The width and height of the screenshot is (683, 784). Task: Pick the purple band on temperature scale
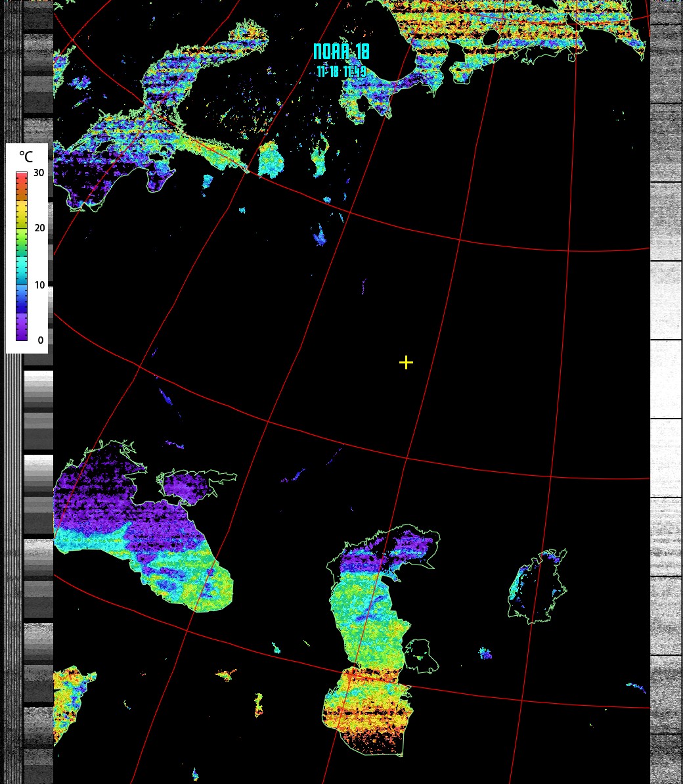22,327
